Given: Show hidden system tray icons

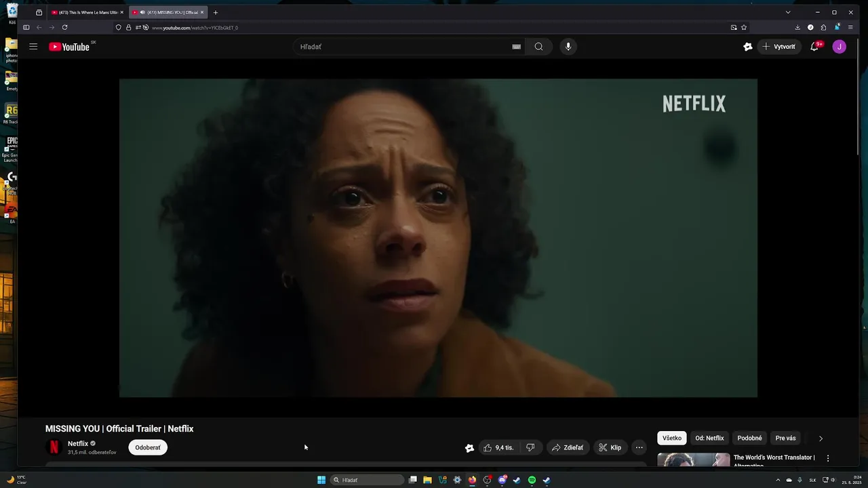Looking at the screenshot, I should 778,480.
